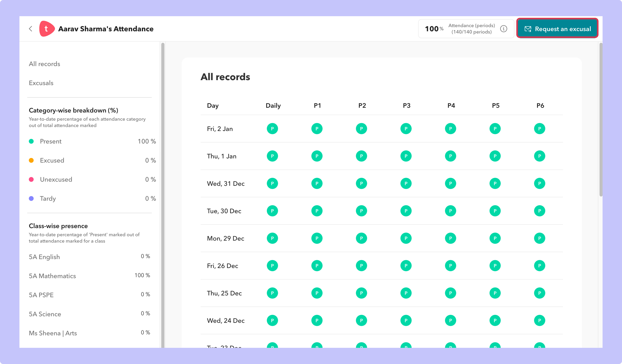
Task: Click the Tardy category label
Action: click(48, 199)
